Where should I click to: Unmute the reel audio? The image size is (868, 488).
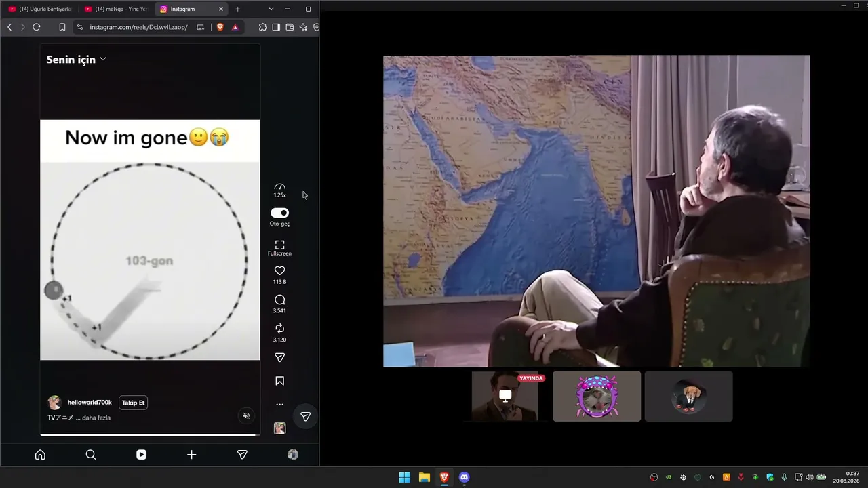coord(246,416)
